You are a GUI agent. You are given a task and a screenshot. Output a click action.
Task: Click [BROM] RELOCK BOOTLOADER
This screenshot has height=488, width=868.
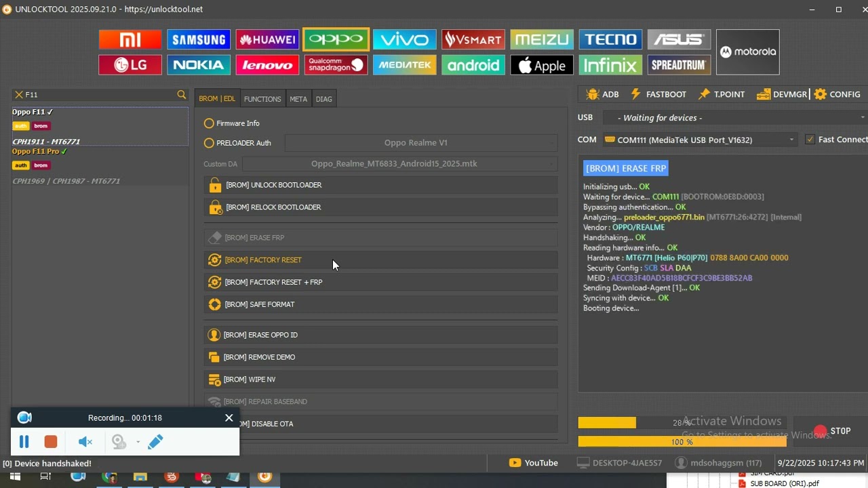coord(380,207)
